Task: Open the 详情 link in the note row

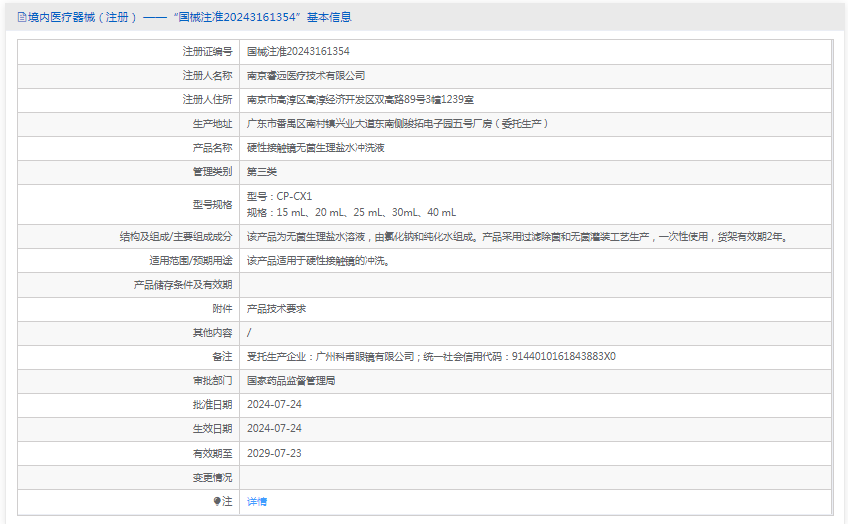Action: 257,501
